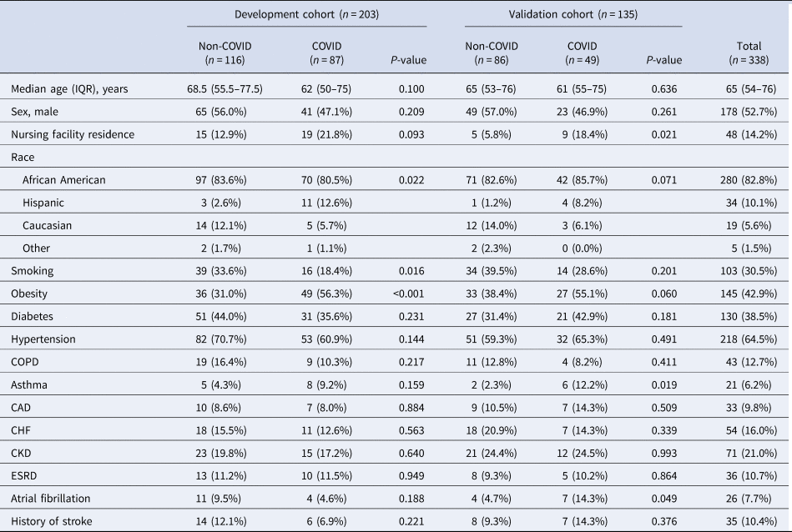The width and height of the screenshot is (792, 532).
Task: Select the African American row label
Action: tap(68, 179)
